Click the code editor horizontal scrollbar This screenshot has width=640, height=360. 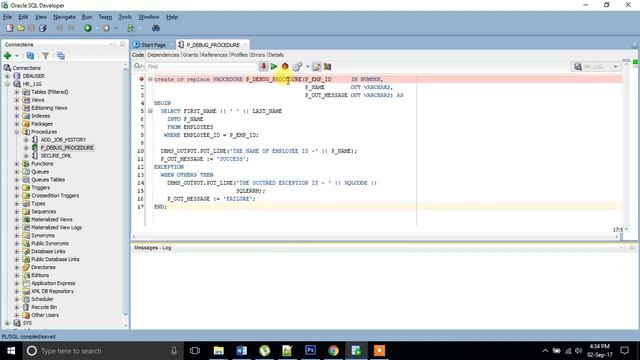[x=376, y=236]
